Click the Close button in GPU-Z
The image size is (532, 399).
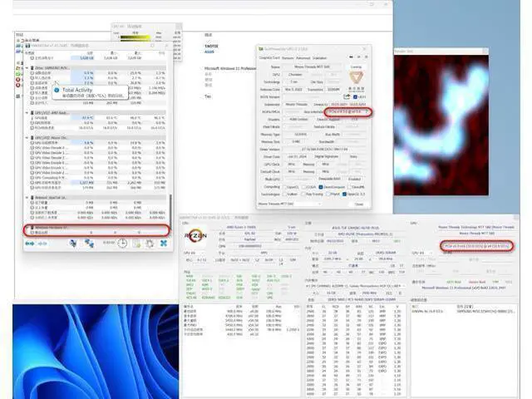coord(359,204)
